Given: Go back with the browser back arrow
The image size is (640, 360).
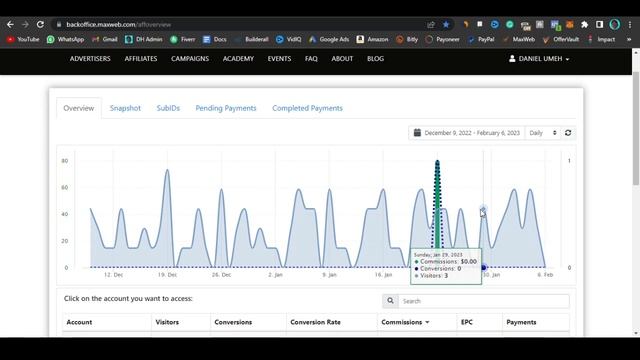Looking at the screenshot, I should [x=10, y=24].
